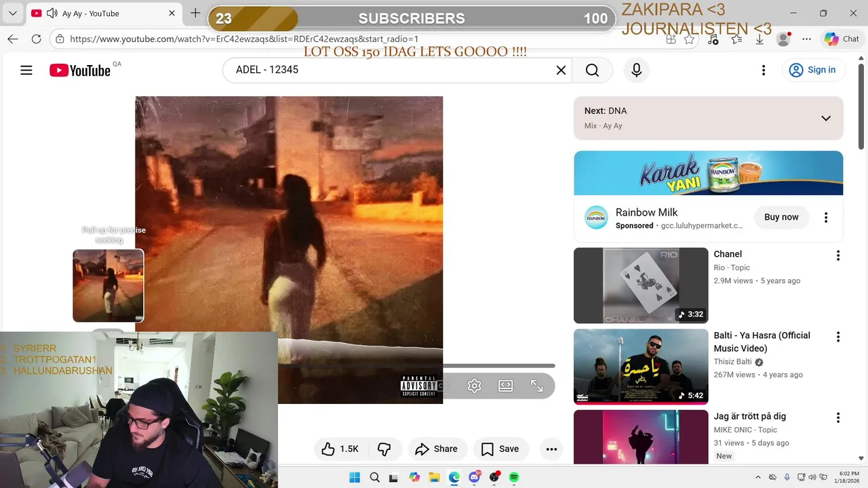Open the YouTube hamburger guide menu
The width and height of the screenshot is (868, 488).
click(26, 70)
